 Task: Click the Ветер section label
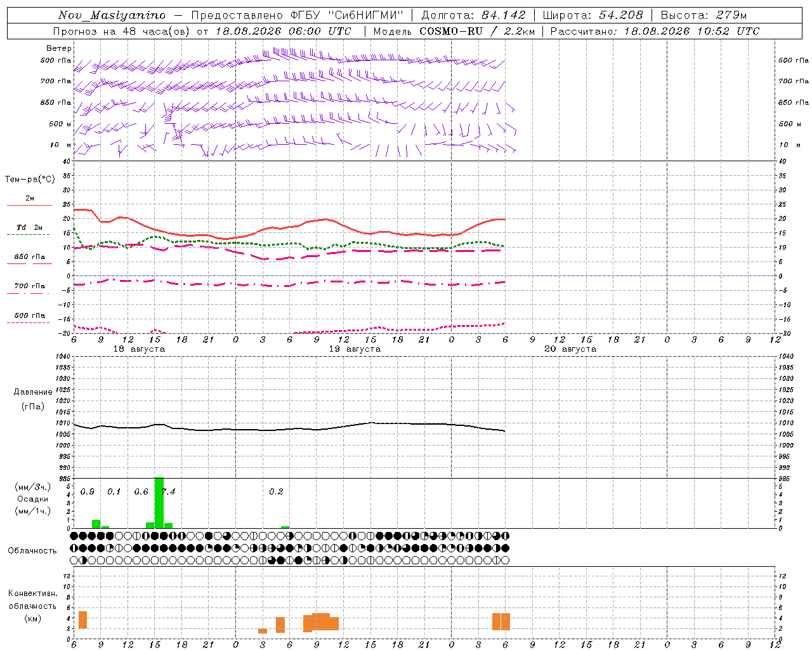pos(59,48)
